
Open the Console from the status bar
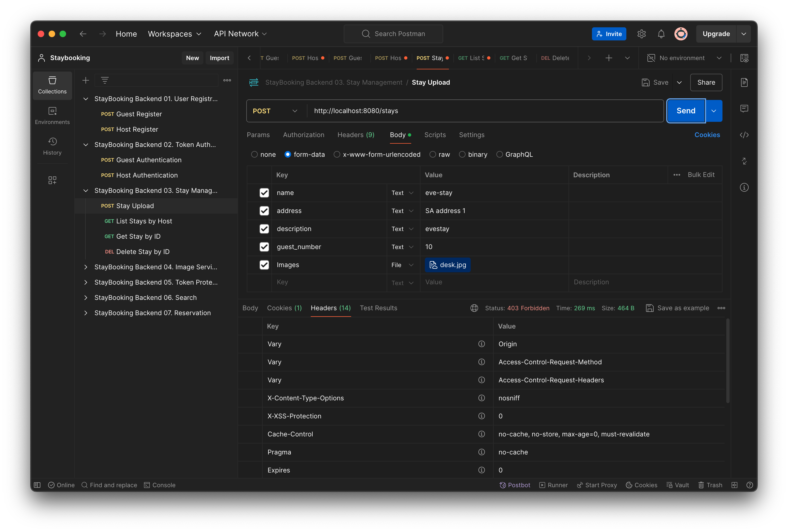tap(159, 485)
